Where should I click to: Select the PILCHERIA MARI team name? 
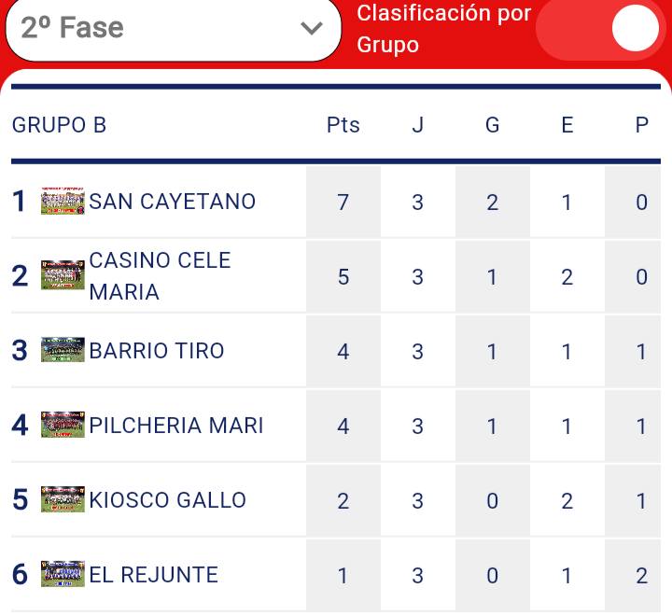176,426
